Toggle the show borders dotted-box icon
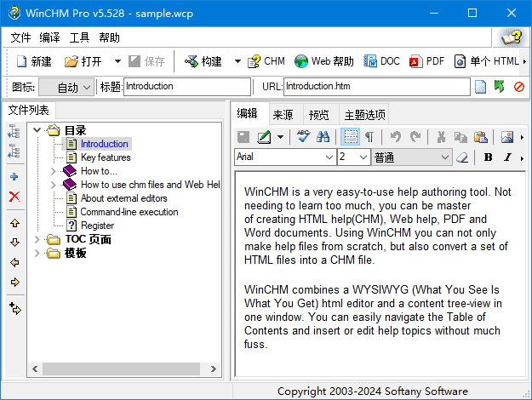The height and width of the screenshot is (400, 532). point(350,137)
